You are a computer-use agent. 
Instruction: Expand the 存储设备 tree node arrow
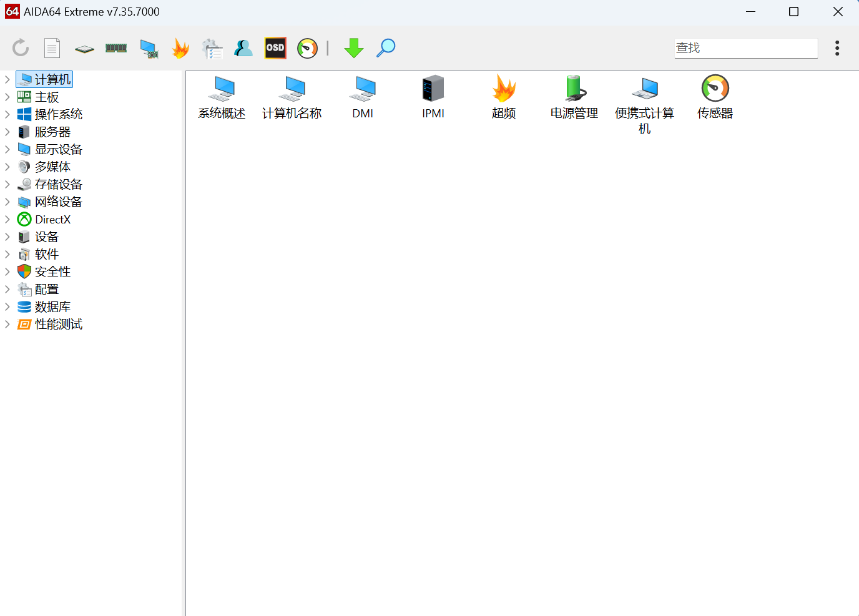(7, 184)
